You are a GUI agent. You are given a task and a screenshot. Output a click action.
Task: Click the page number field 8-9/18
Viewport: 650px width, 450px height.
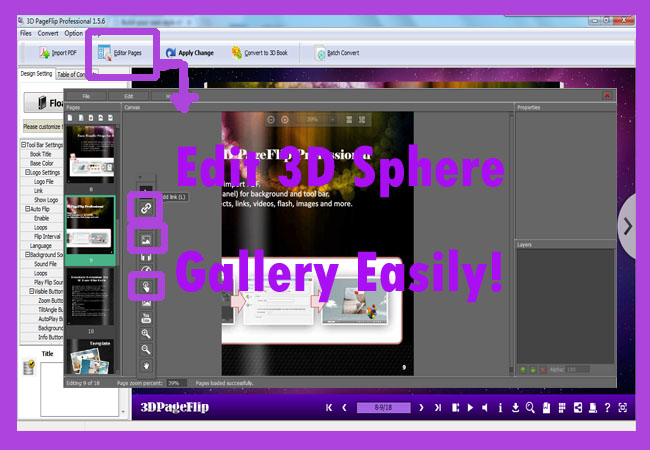click(x=383, y=408)
